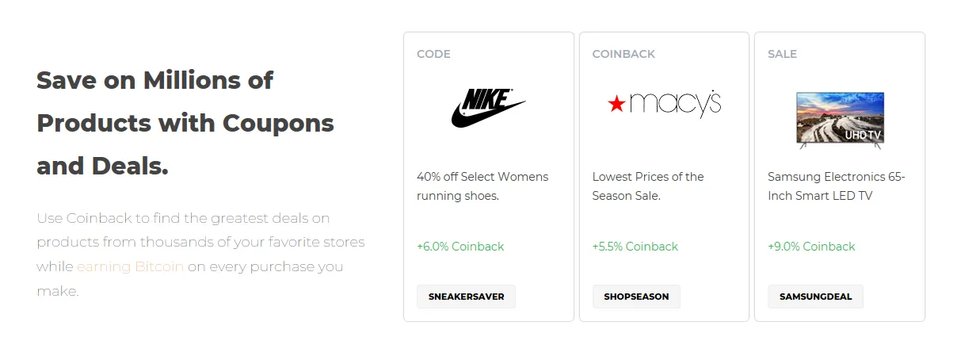Copy the SAMSUNGDEAL coupon code
Viewport: 980px width, 360px height.
[815, 297]
